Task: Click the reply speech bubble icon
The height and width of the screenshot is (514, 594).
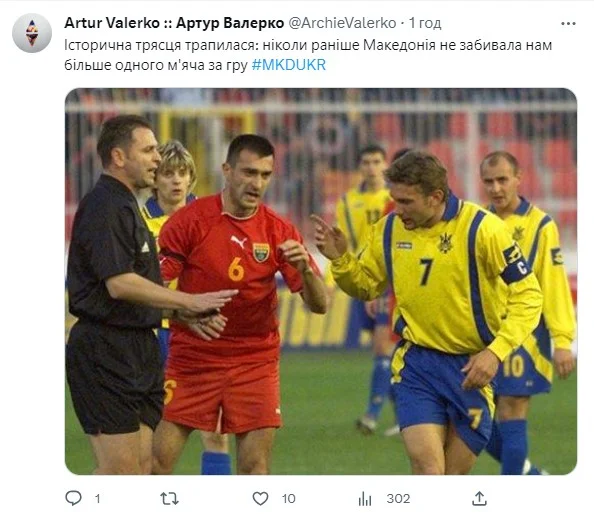Action: coord(73,498)
